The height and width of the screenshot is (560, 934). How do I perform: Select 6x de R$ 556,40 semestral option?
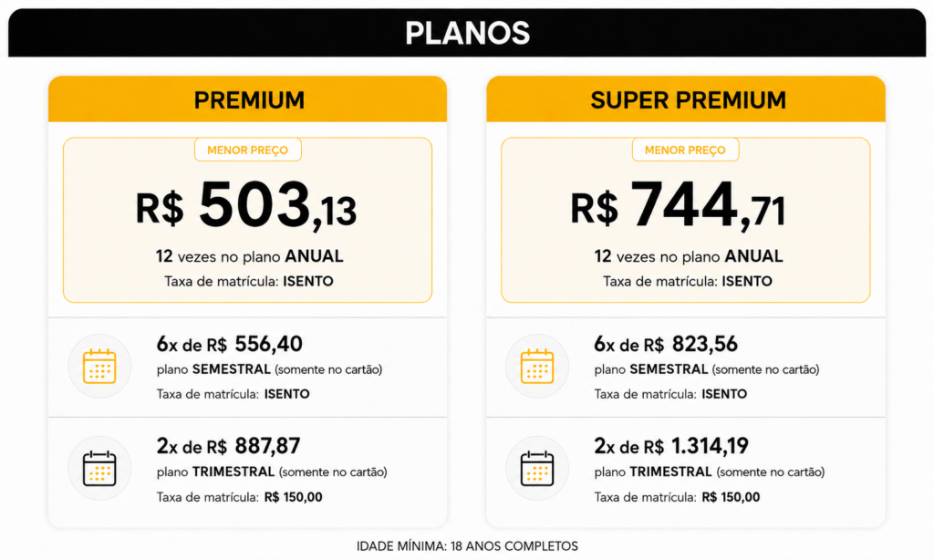(229, 345)
